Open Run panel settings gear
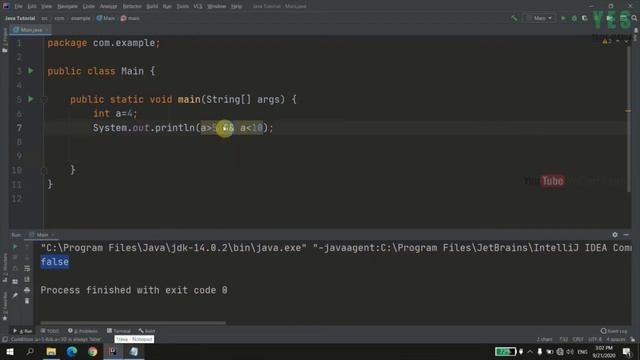This screenshot has width=640, height=360. (615, 235)
